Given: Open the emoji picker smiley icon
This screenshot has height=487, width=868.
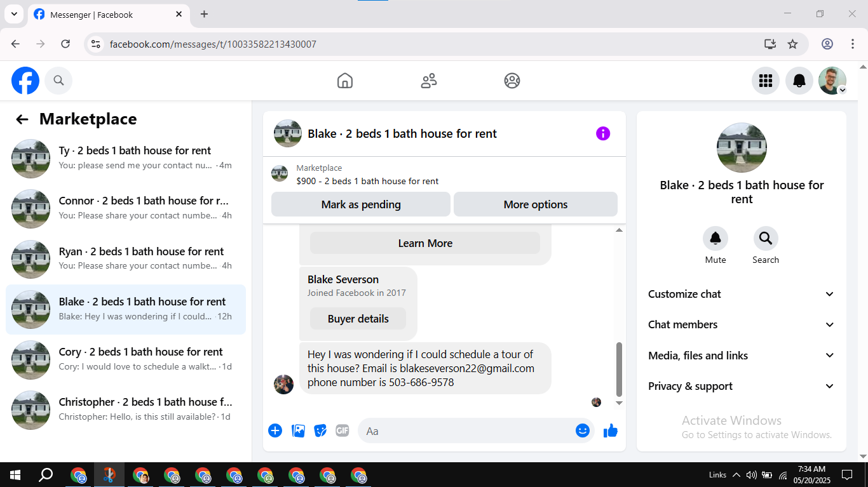Looking at the screenshot, I should pyautogui.click(x=583, y=430).
